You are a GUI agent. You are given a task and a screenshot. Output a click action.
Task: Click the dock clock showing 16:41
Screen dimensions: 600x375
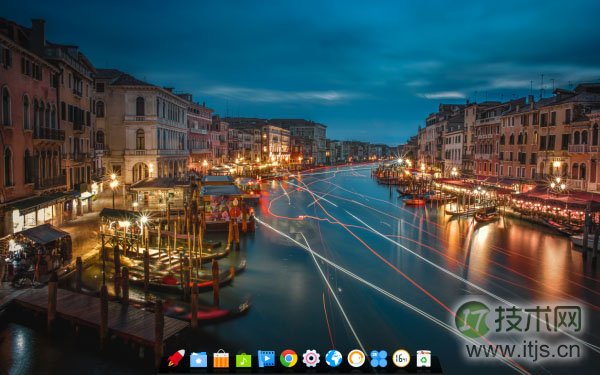pos(401,359)
